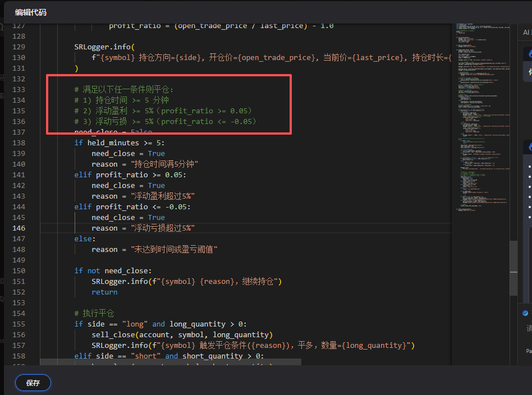
Task: Click the code minimap overview
Action: click(x=483, y=117)
